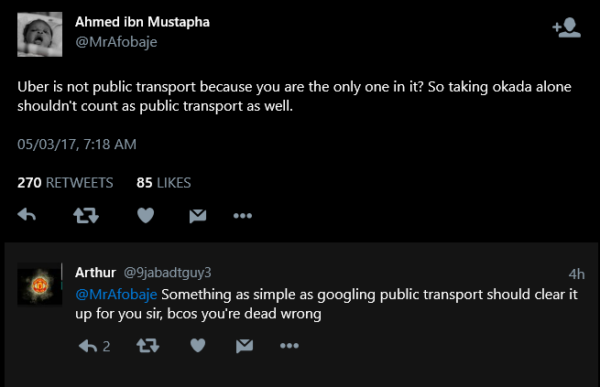This screenshot has width=600, height=387.
Task: Open @9jabadtguy3 handle profile
Action: 167,273
